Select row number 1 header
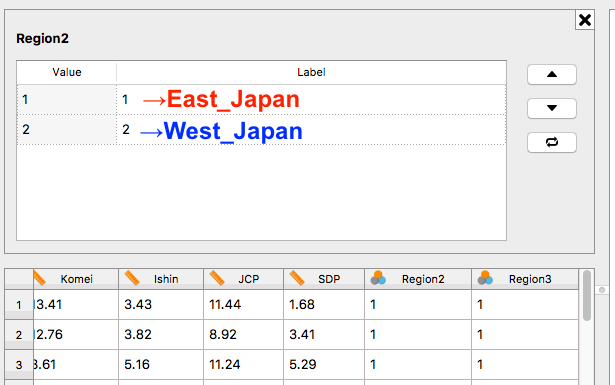This screenshot has height=385, width=615. pyautogui.click(x=19, y=305)
